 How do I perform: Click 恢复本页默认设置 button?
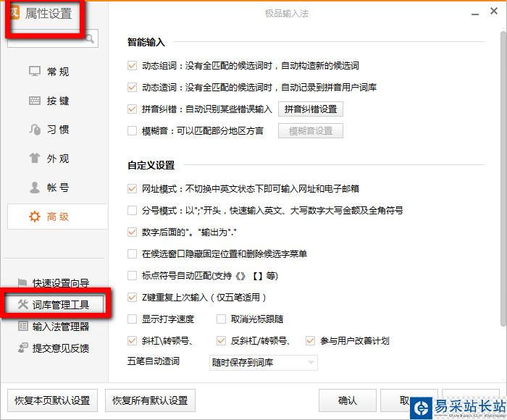pyautogui.click(x=52, y=400)
